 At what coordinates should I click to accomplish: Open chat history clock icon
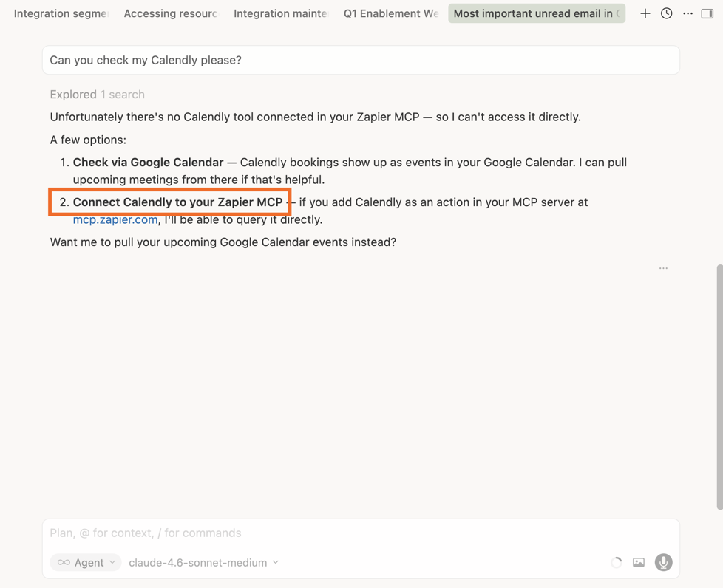(x=666, y=13)
